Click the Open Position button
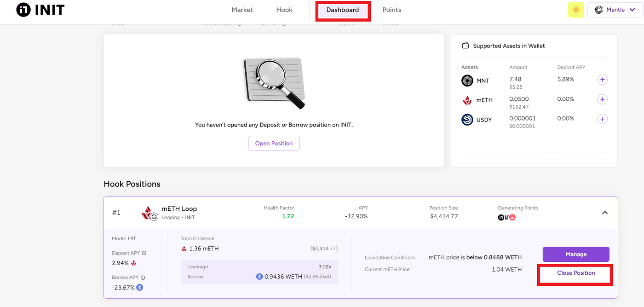This screenshot has height=307, width=644. point(274,143)
